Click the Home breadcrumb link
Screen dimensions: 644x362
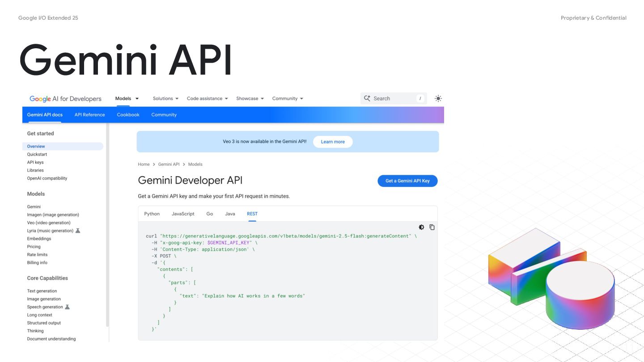144,164
